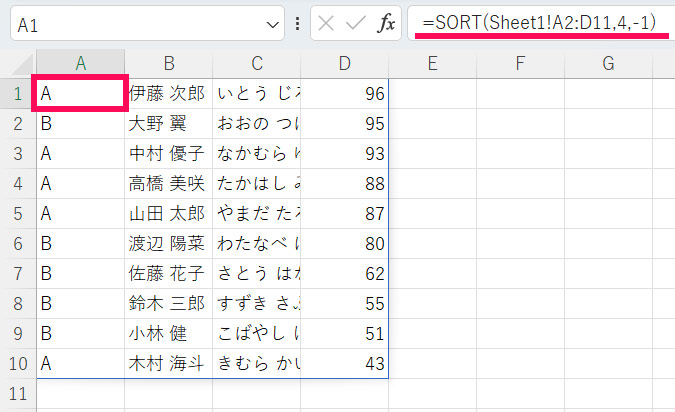Click cell with name 高橋 美咲

tap(169, 184)
